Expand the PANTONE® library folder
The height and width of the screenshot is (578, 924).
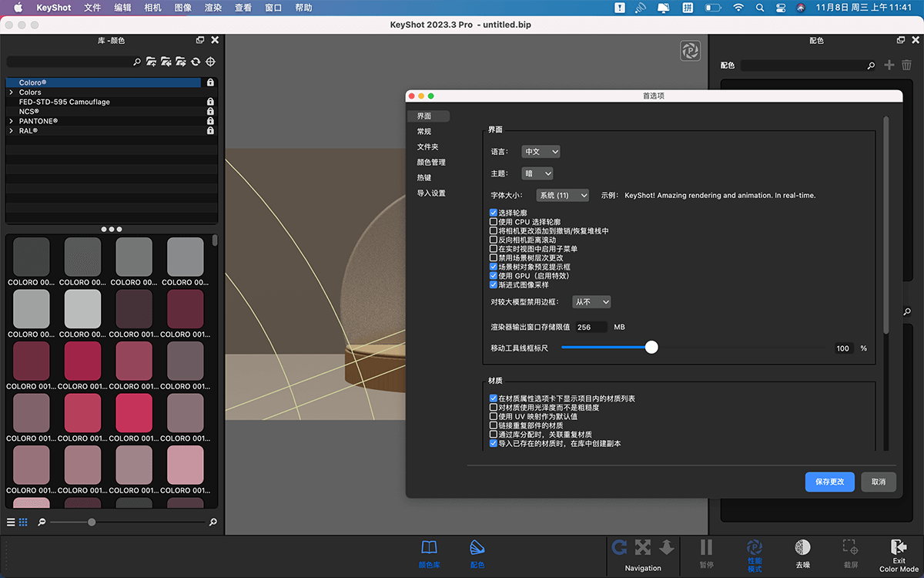click(11, 121)
